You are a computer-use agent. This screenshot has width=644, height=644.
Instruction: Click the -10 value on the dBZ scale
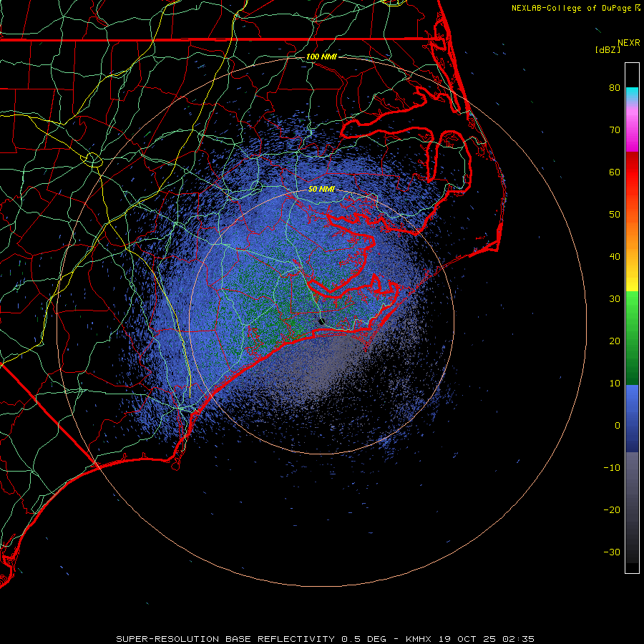612,468
